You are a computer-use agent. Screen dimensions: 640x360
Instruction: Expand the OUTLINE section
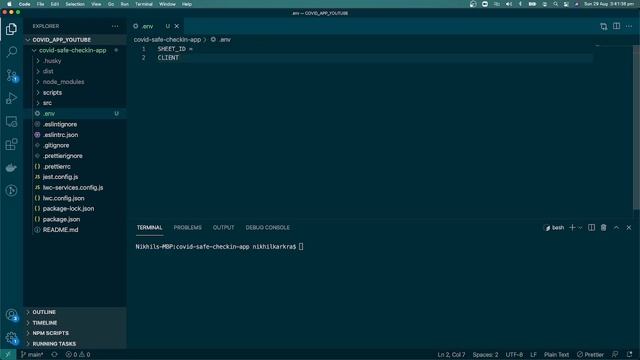(75, 312)
